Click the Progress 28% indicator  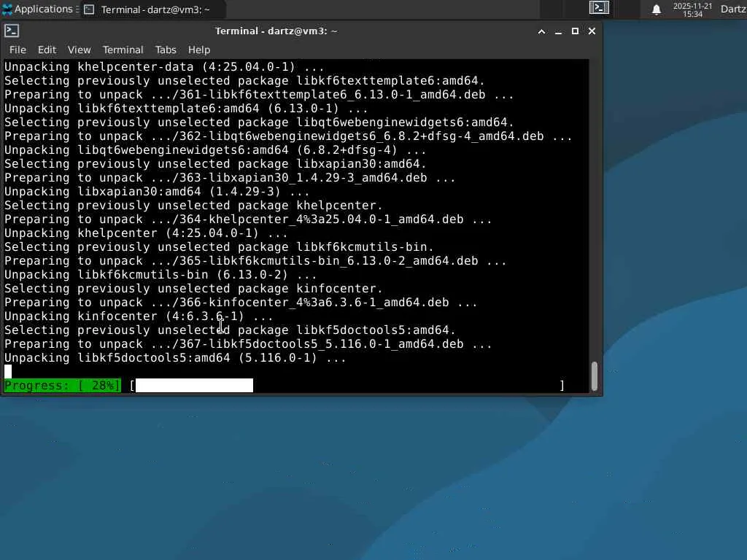(63, 385)
